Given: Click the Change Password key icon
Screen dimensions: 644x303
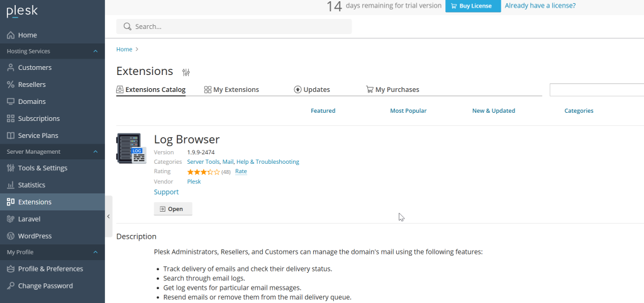Looking at the screenshot, I should [11, 286].
